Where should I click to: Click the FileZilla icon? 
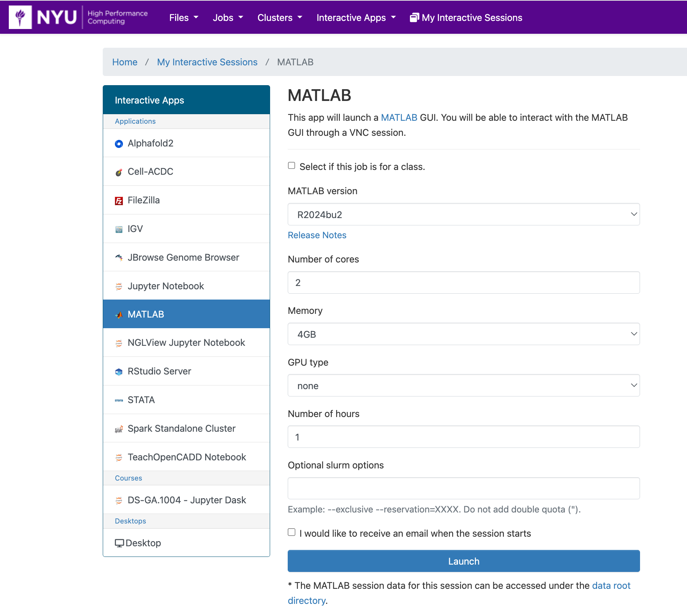[119, 200]
